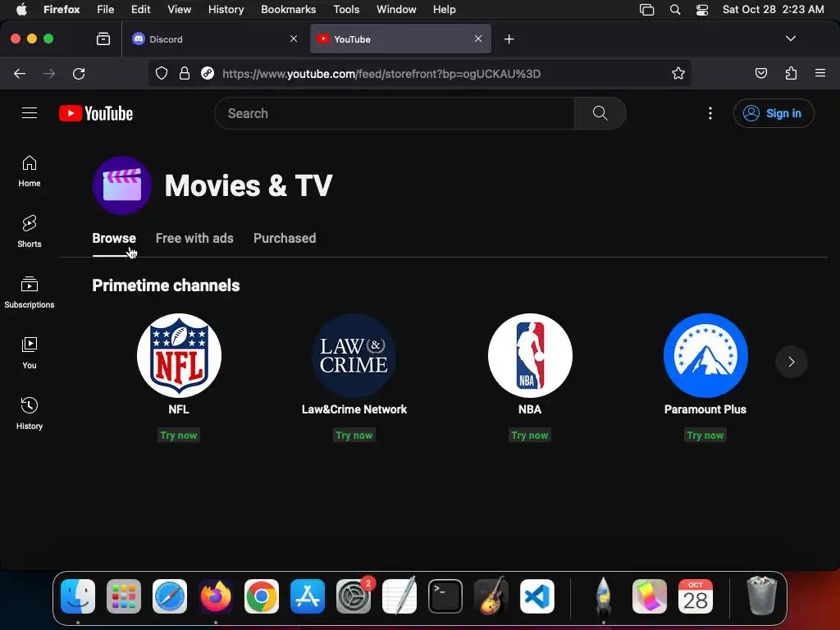Open the Bookmarks menu
840x630 pixels.
288,10
